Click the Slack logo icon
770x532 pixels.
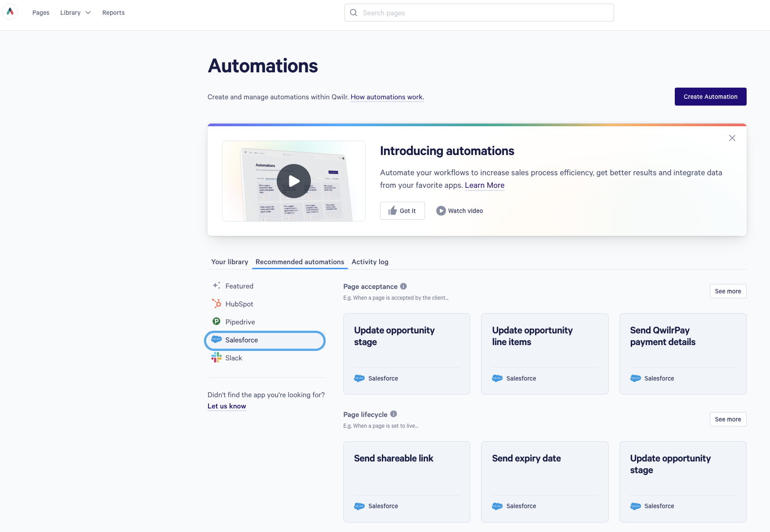[x=217, y=357]
